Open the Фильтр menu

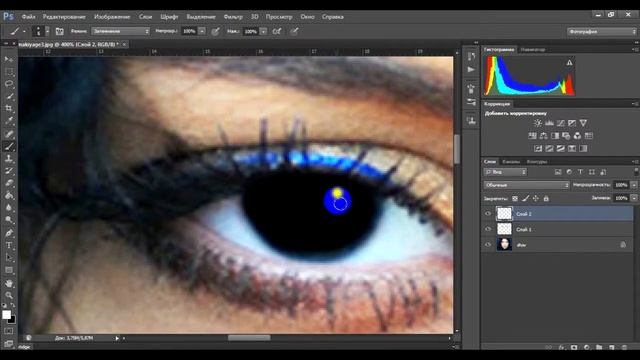coord(233,17)
